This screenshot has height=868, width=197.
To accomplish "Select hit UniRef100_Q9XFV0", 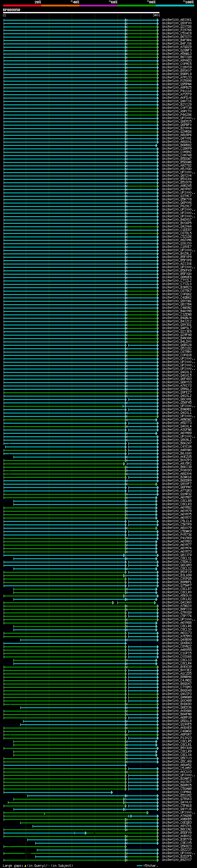I will 177,23.
